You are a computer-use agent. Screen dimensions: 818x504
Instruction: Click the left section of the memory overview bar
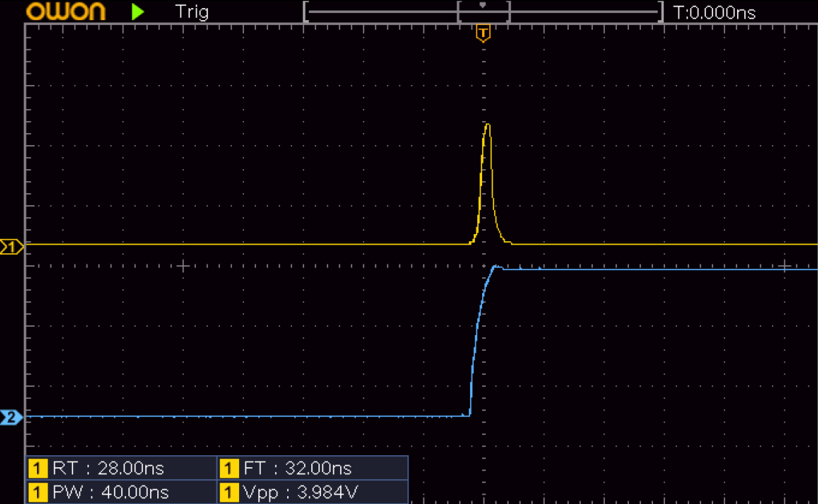tap(381, 12)
